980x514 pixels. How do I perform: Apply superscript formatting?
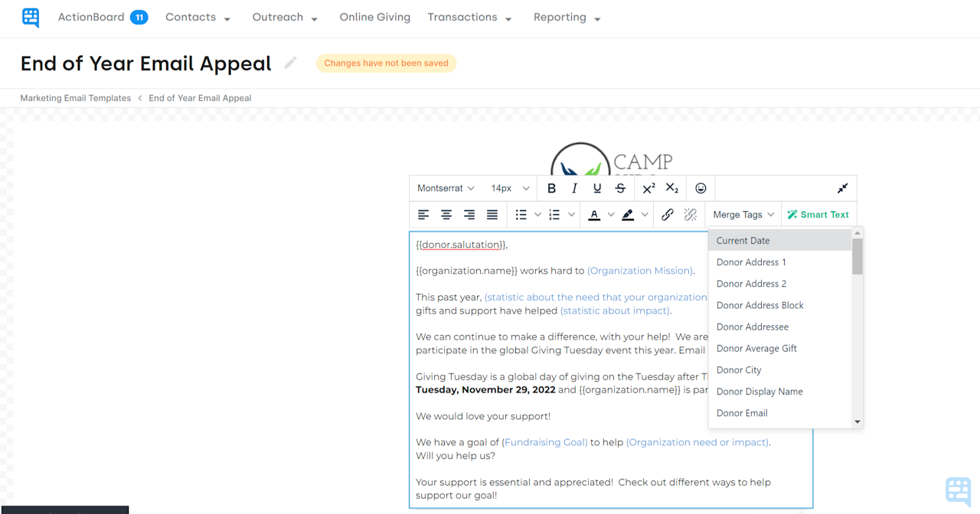648,187
